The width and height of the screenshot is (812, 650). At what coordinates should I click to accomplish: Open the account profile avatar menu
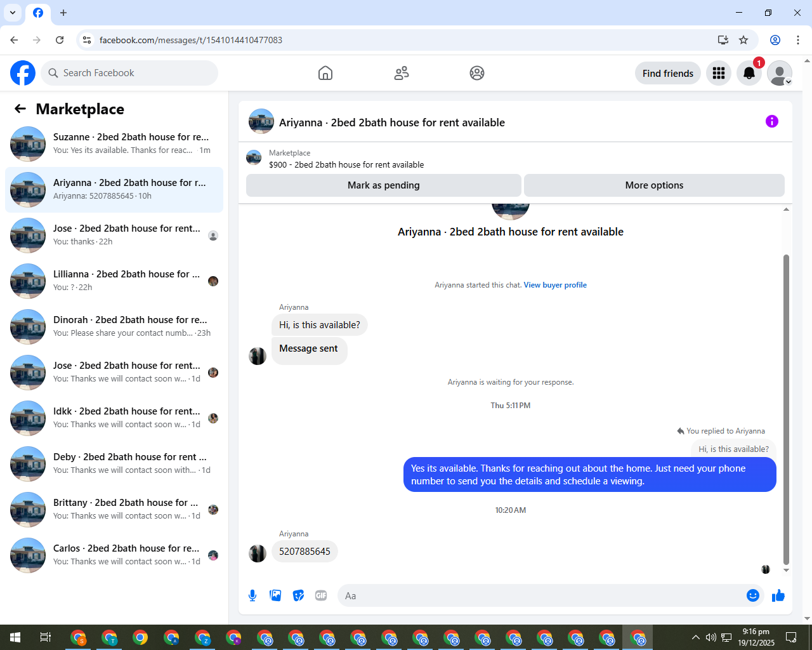tap(780, 73)
